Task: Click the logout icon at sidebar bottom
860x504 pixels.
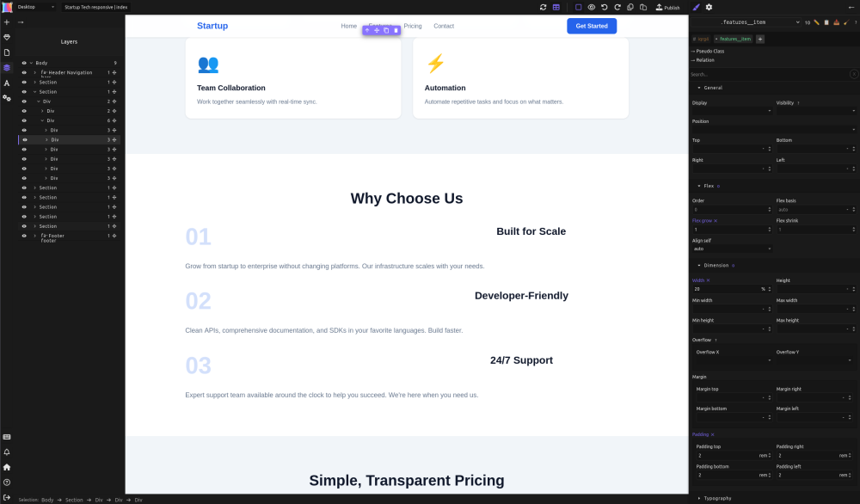Action: (7, 497)
